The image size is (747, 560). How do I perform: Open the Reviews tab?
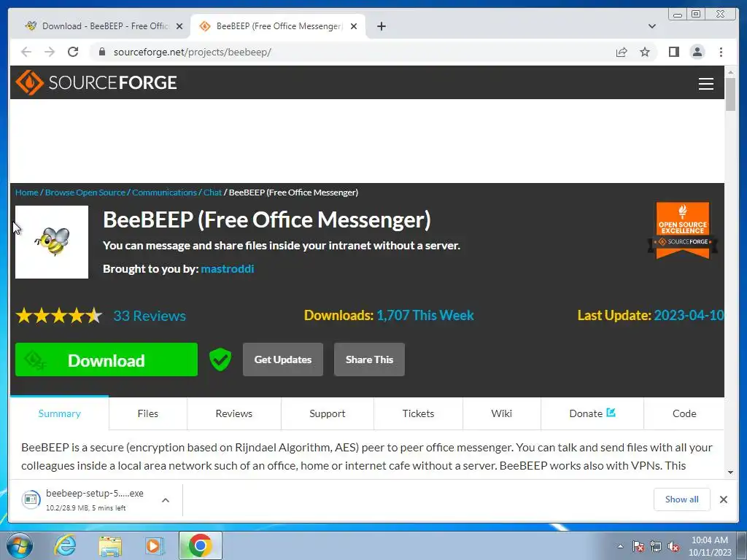pos(234,413)
